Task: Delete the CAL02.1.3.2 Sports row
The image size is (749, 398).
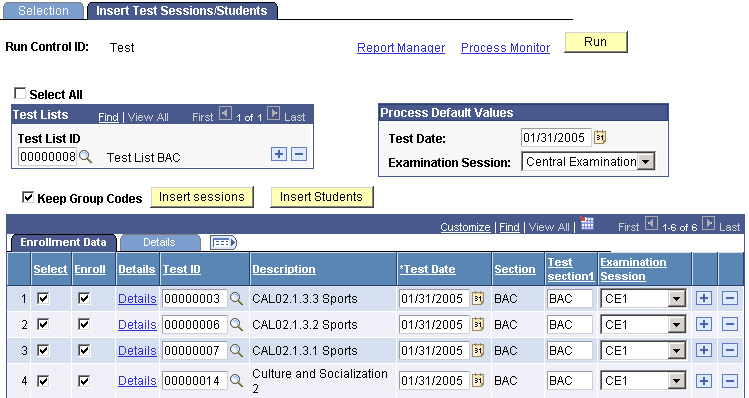Action: [x=730, y=324]
